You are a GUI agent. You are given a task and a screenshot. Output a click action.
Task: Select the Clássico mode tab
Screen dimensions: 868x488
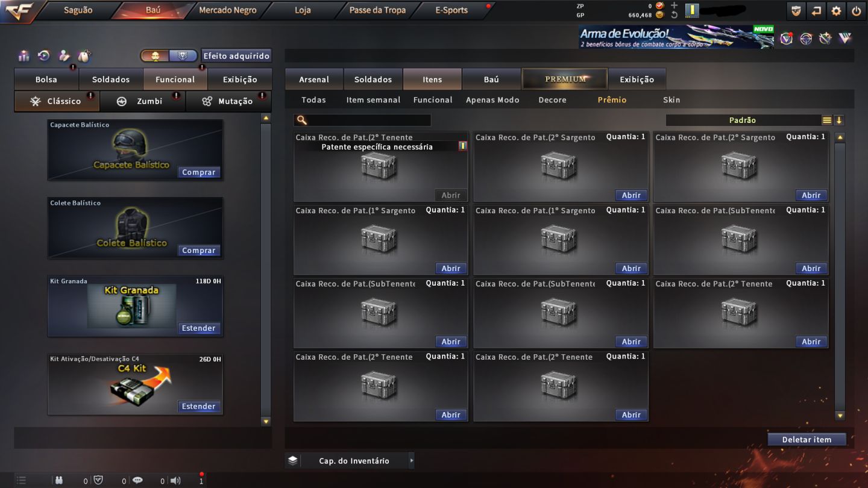[x=57, y=101]
